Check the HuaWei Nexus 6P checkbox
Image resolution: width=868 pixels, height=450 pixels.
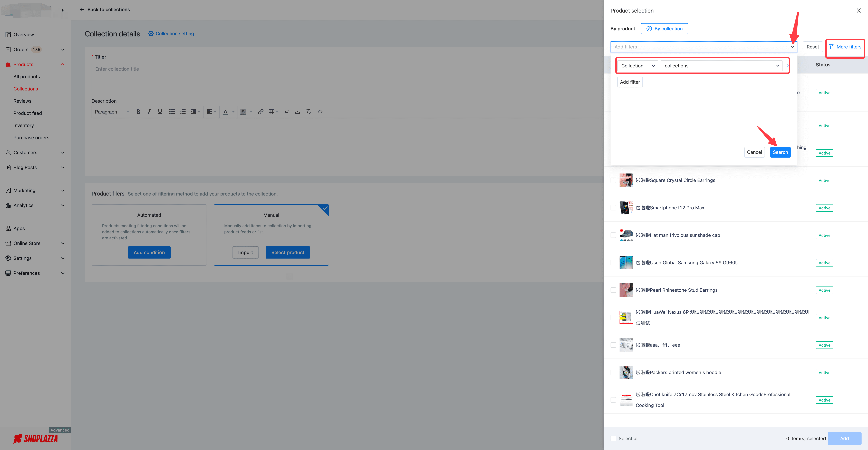pos(613,318)
